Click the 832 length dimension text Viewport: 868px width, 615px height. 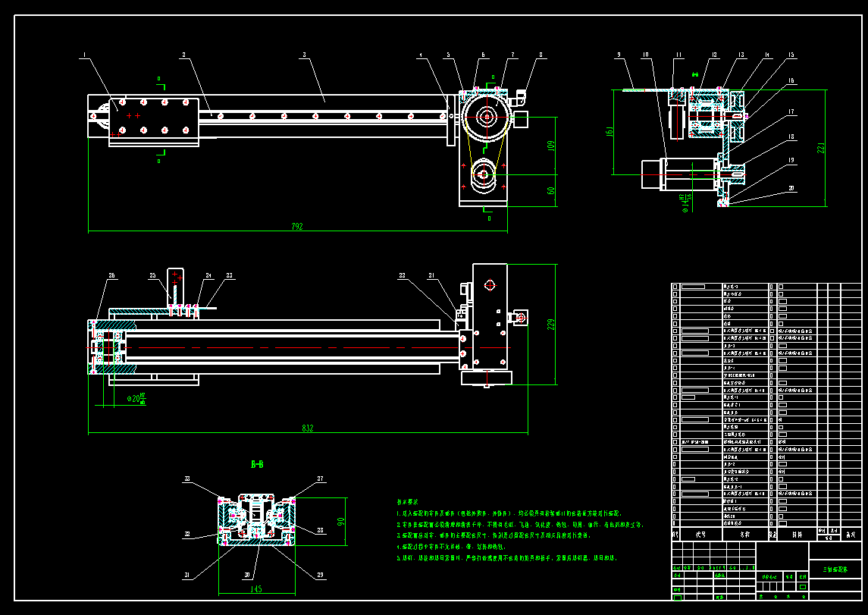pyautogui.click(x=308, y=428)
